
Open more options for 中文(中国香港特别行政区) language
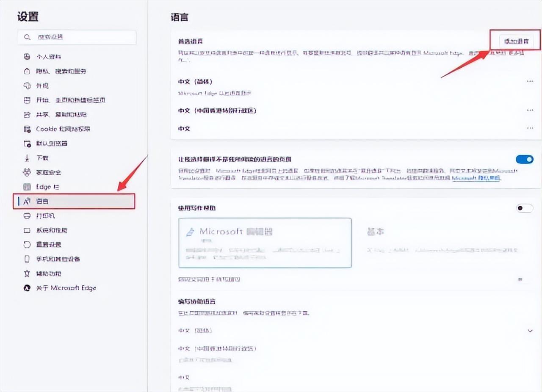[530, 110]
